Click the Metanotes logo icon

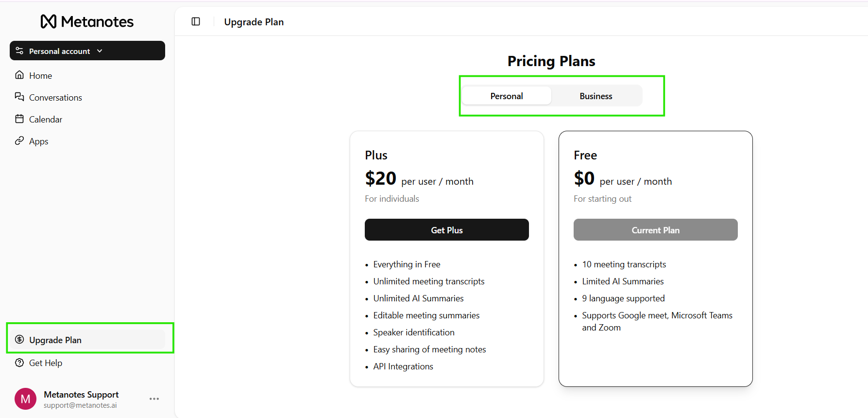click(49, 21)
